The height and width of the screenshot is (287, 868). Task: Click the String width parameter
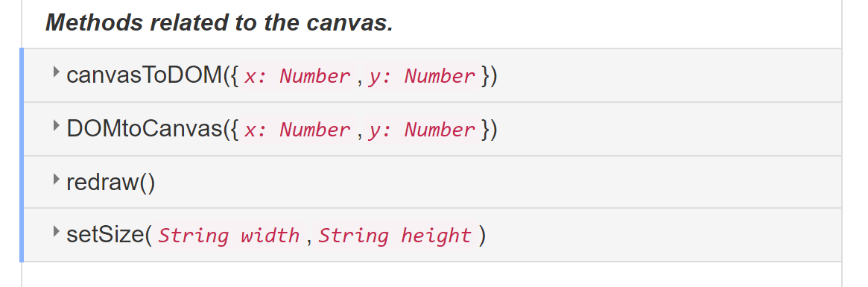pyautogui.click(x=229, y=236)
